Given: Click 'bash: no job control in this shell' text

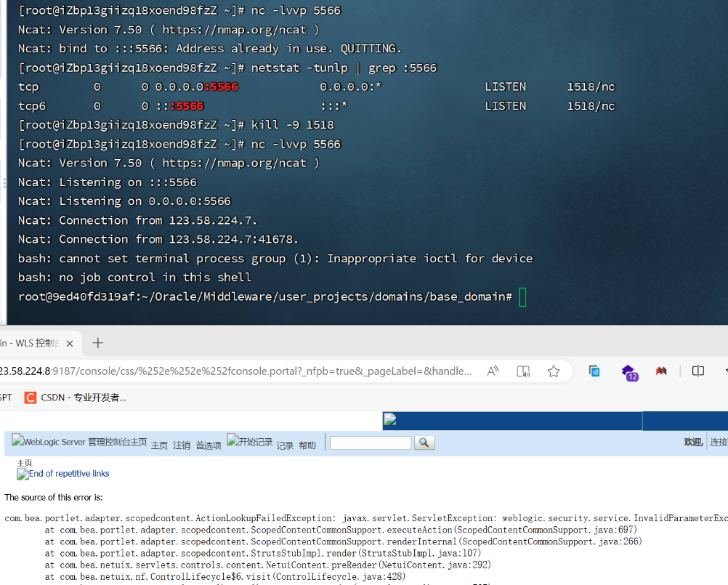Looking at the screenshot, I should [134, 277].
